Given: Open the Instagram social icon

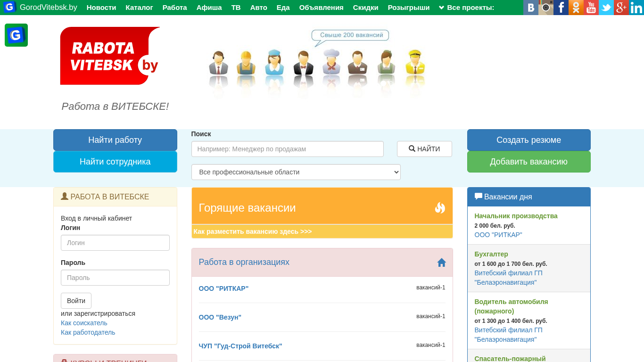Looking at the screenshot, I should 546,8.
